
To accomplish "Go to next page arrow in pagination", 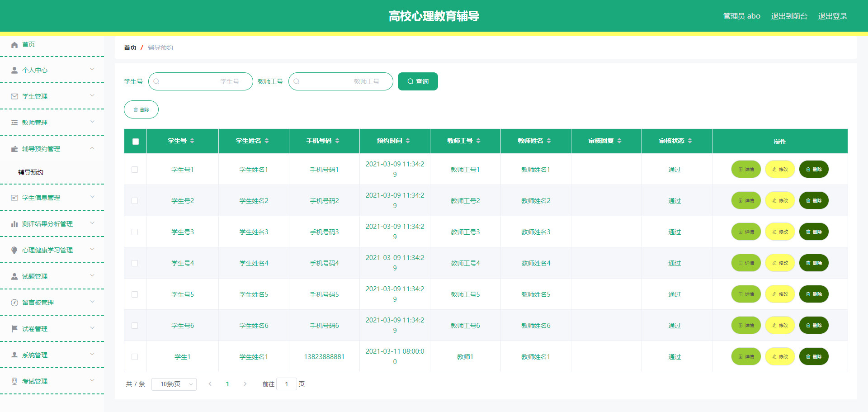I will [x=245, y=384].
